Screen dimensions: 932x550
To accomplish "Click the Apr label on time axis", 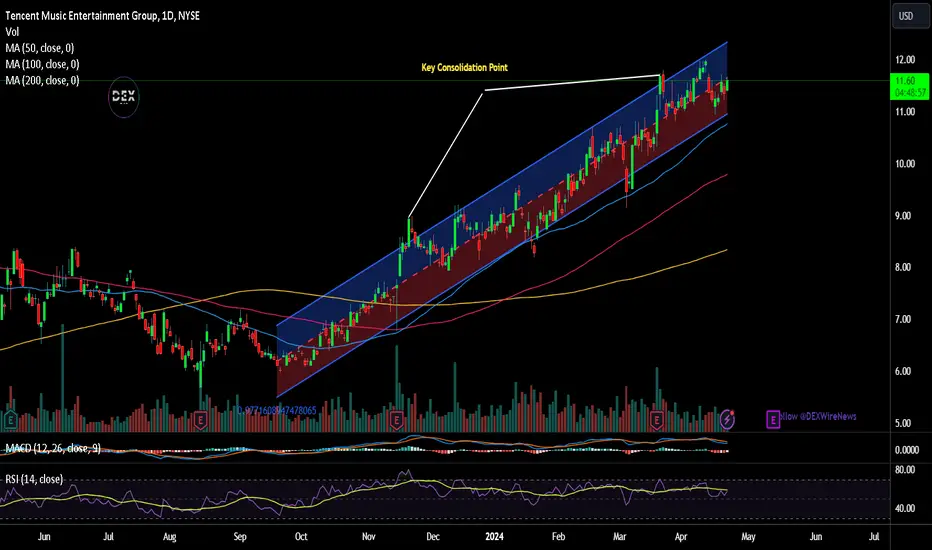I will 681,536.
